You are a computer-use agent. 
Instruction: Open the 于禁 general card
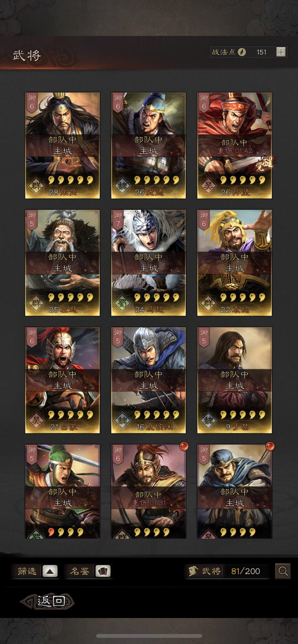[x=235, y=380]
